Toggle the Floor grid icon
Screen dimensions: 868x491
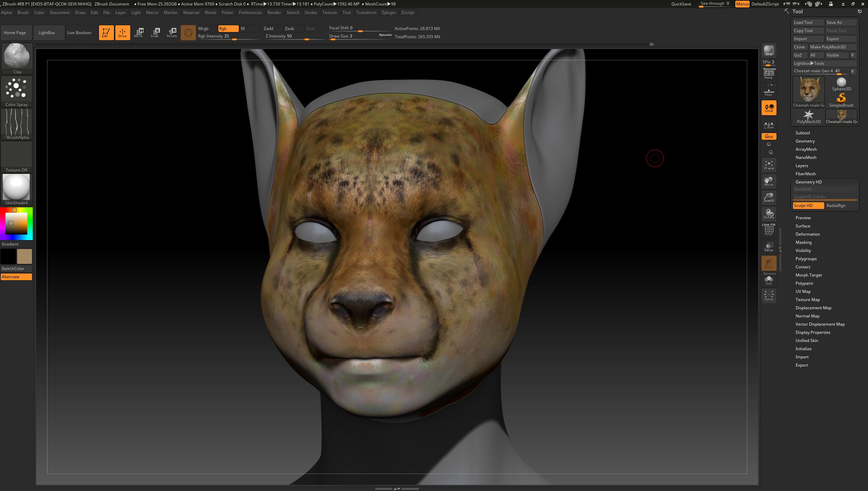tap(769, 92)
